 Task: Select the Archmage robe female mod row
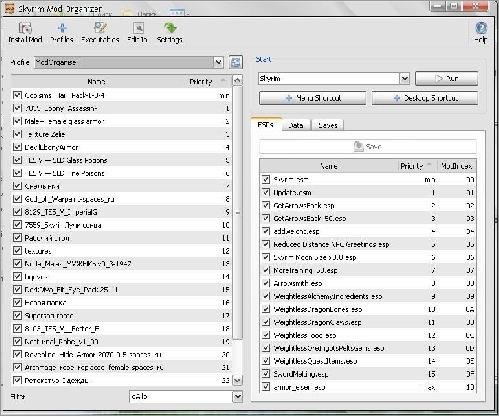[122, 367]
